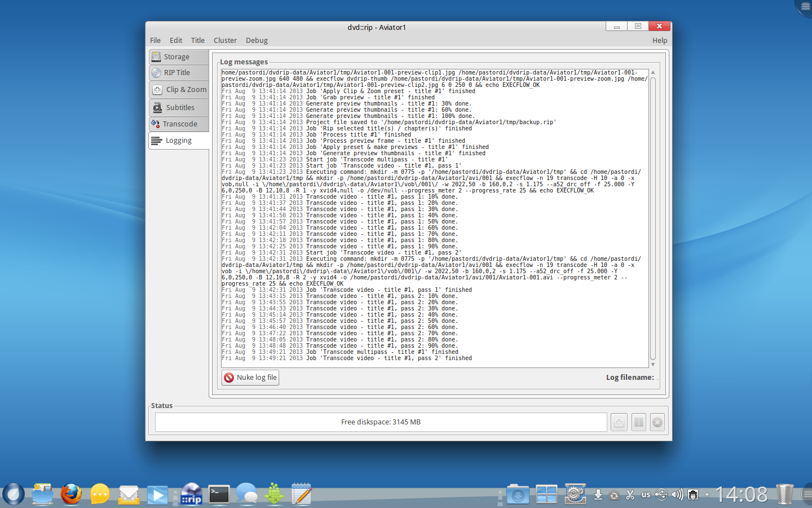Open the Storage tab
This screenshot has width=812, height=508.
179,57
